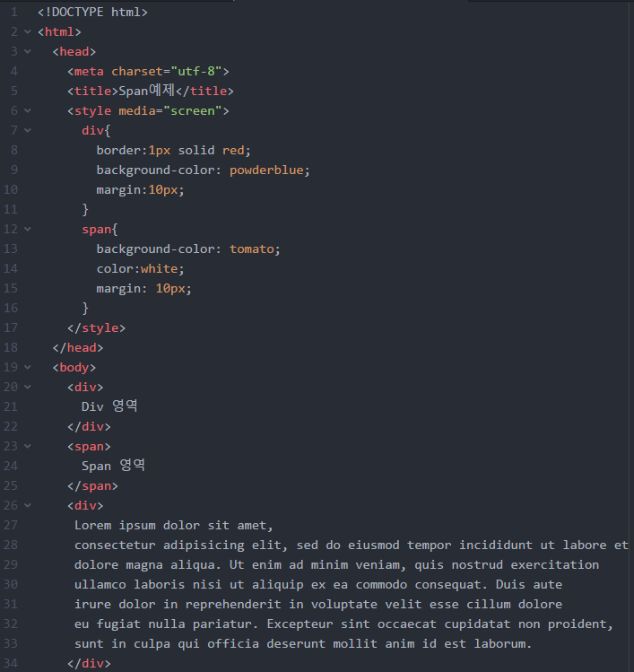Click the 'Span 영역' text
Screen dimensions: 634x672
click(x=114, y=466)
